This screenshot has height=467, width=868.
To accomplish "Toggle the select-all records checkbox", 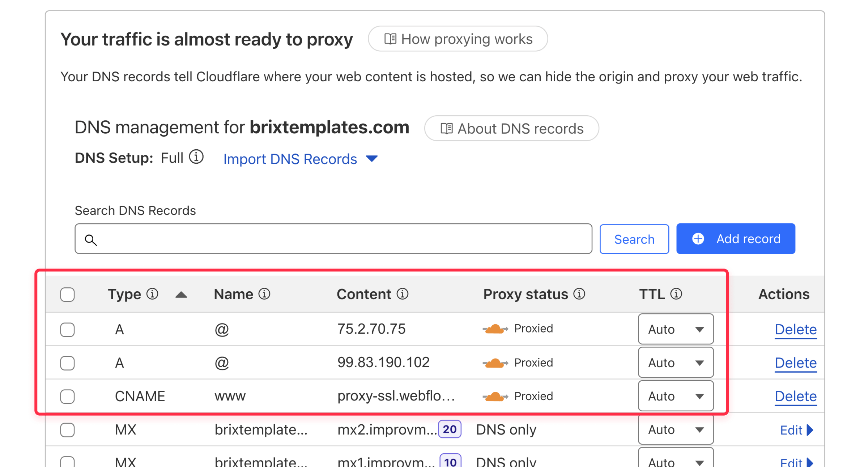I will [x=67, y=294].
